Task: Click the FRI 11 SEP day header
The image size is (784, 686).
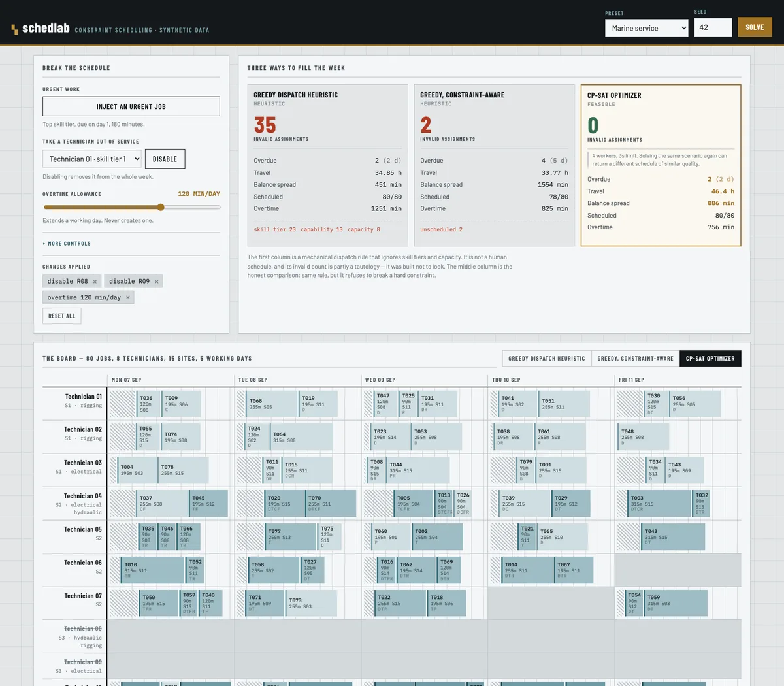Action: (x=631, y=380)
